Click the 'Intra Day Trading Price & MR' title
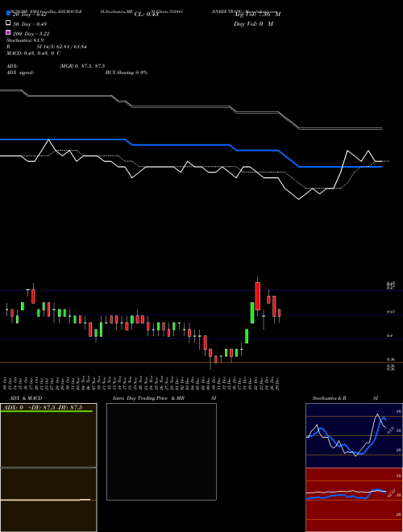 [148, 398]
